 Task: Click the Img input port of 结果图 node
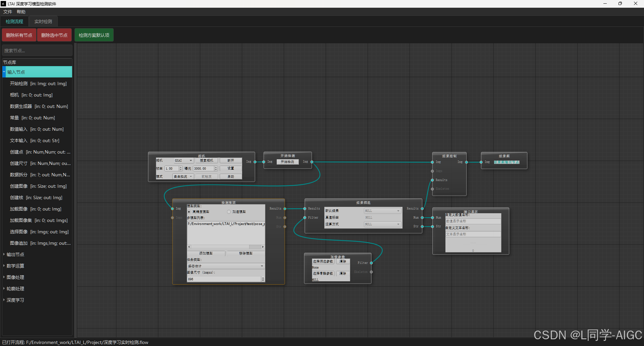click(x=481, y=162)
